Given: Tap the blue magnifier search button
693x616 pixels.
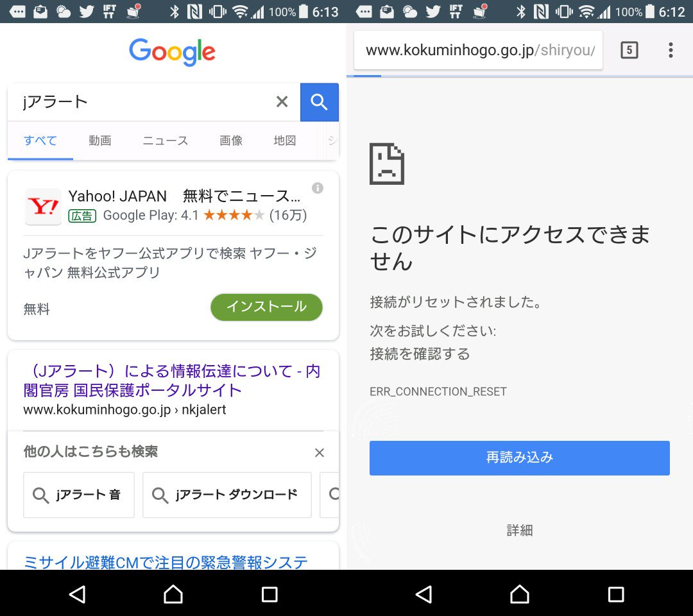Looking at the screenshot, I should 319,102.
